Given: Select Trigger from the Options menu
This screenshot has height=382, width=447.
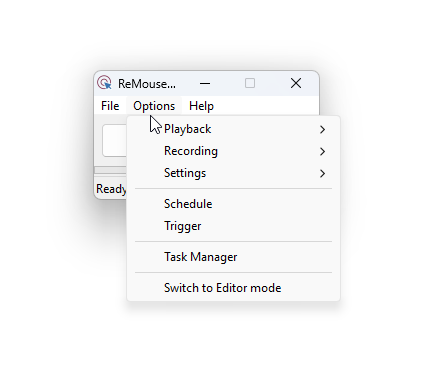Looking at the screenshot, I should [x=233, y=226].
